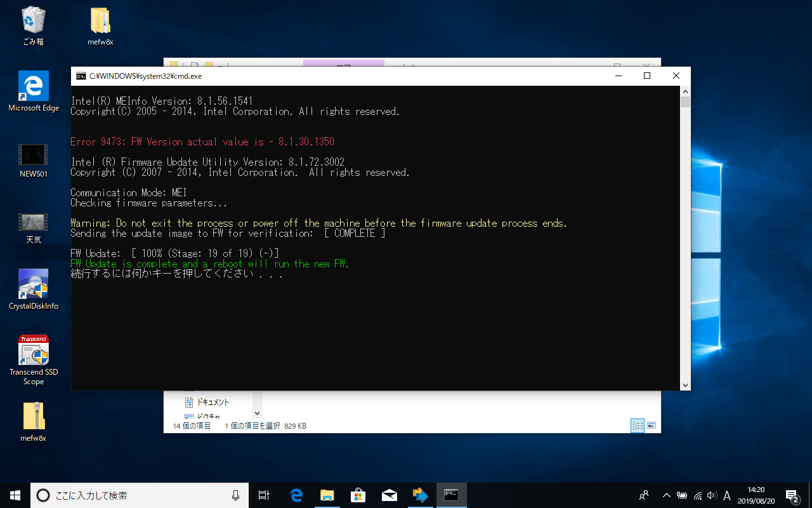The height and width of the screenshot is (508, 812).
Task: Close the Explorer window behind cmd
Action: [x=646, y=63]
